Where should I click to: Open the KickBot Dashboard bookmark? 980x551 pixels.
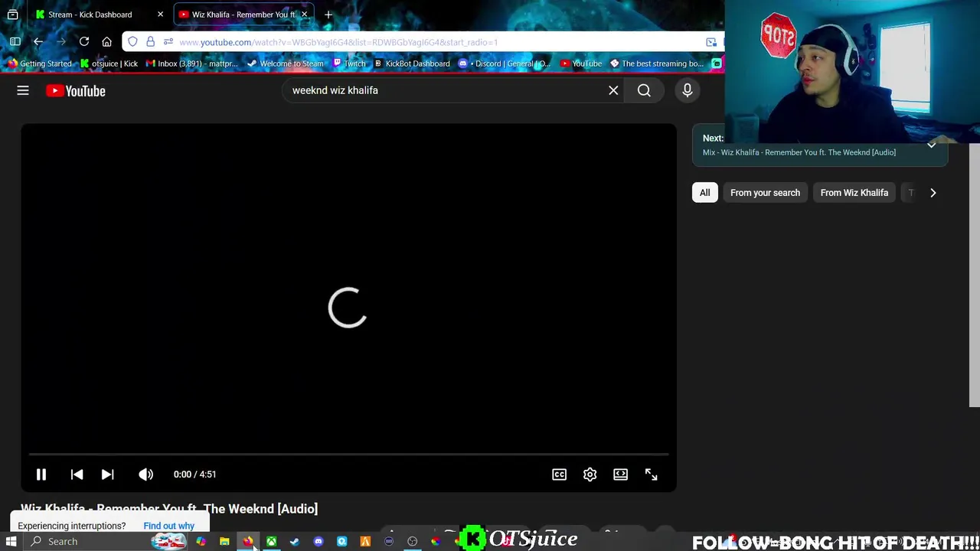[x=412, y=64]
